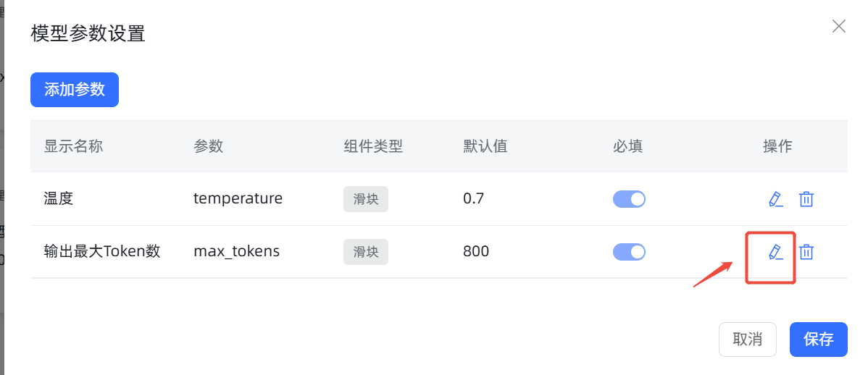Click the 滑块 tag in temperature row
868x375 pixels.
tap(366, 199)
